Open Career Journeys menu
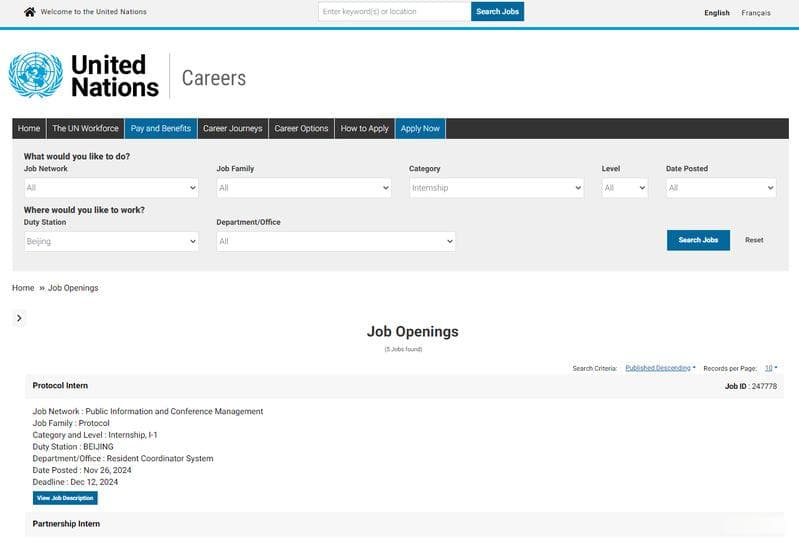799x543 pixels. pos(233,128)
